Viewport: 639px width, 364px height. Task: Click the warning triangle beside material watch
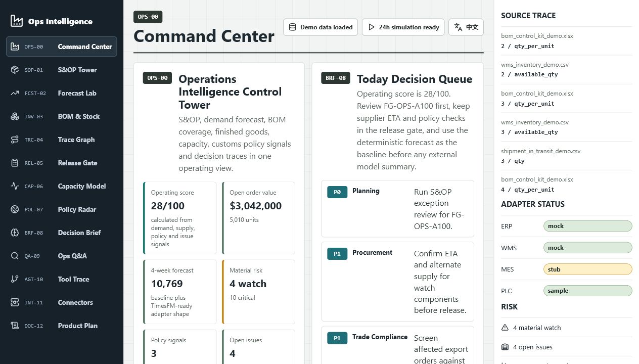505,328
